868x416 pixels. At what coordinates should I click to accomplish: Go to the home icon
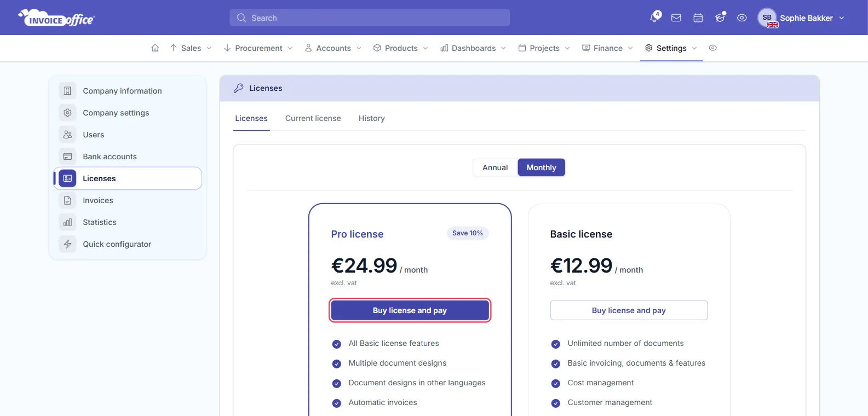tap(155, 48)
